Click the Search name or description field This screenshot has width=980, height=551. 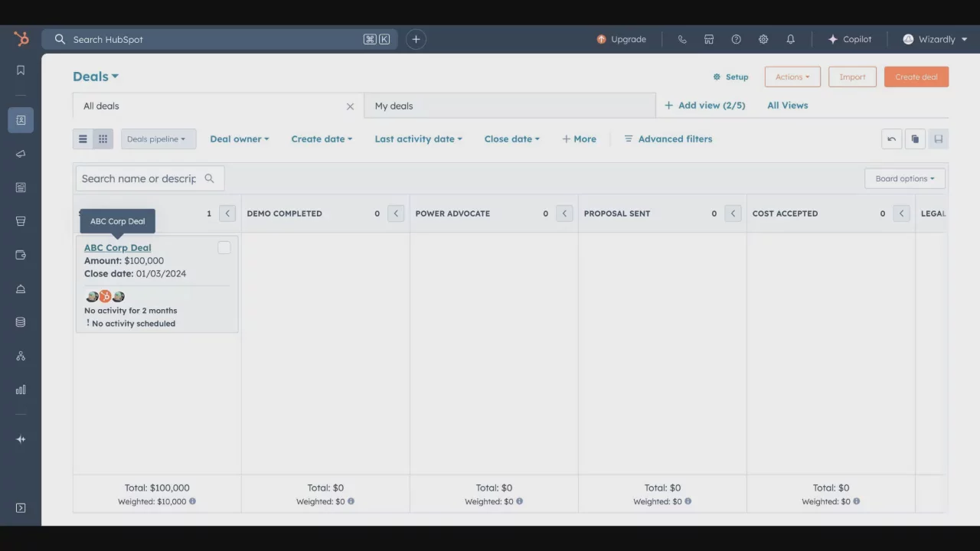pos(139,178)
